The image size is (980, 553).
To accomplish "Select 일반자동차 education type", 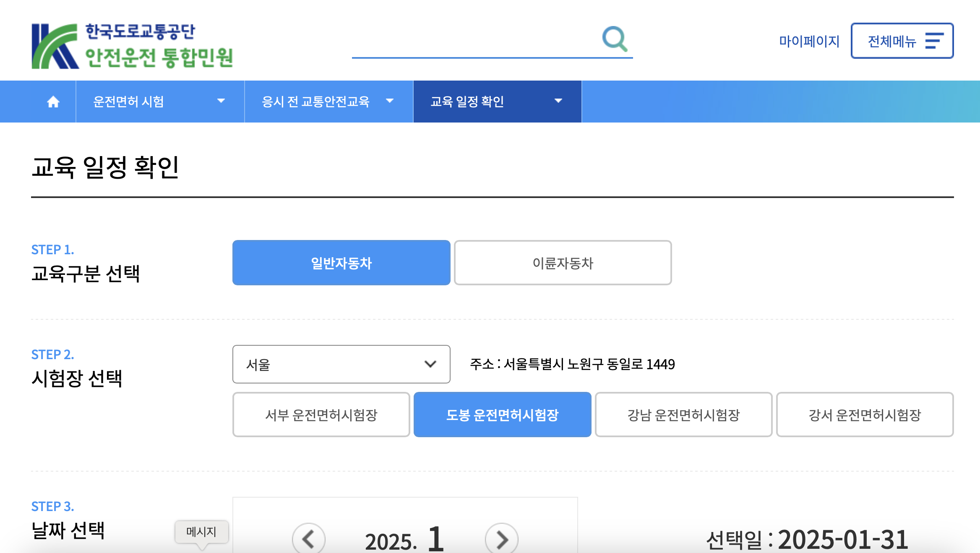I will [341, 263].
